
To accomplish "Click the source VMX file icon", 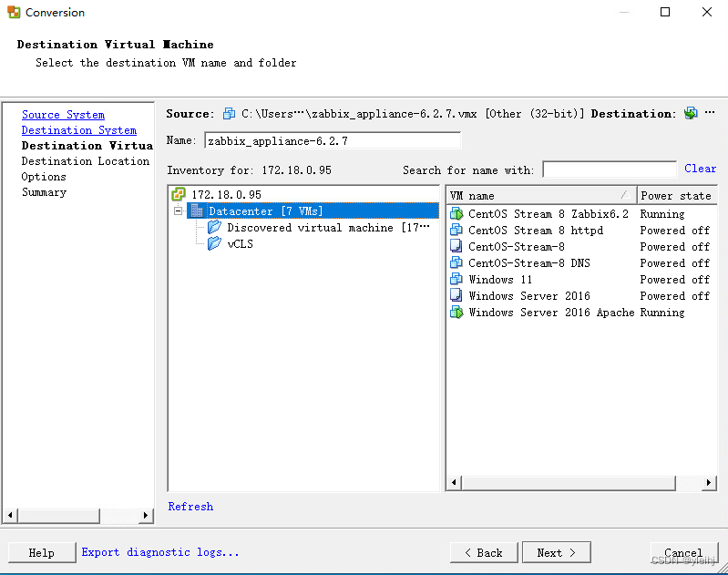I will pos(229,113).
